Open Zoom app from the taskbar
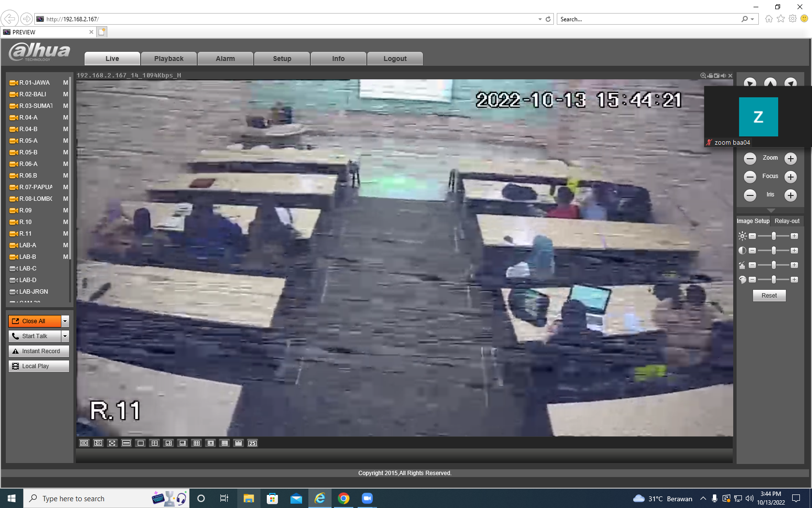 [x=367, y=498]
